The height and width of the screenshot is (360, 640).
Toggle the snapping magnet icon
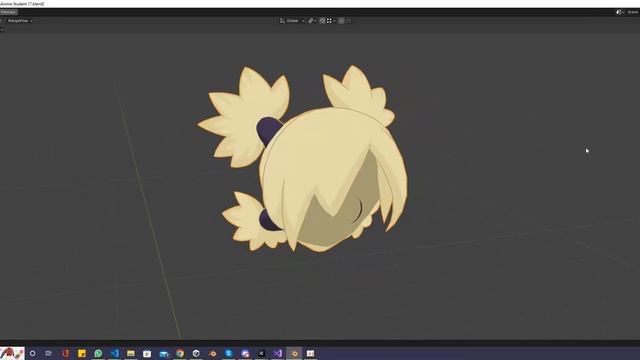322,20
